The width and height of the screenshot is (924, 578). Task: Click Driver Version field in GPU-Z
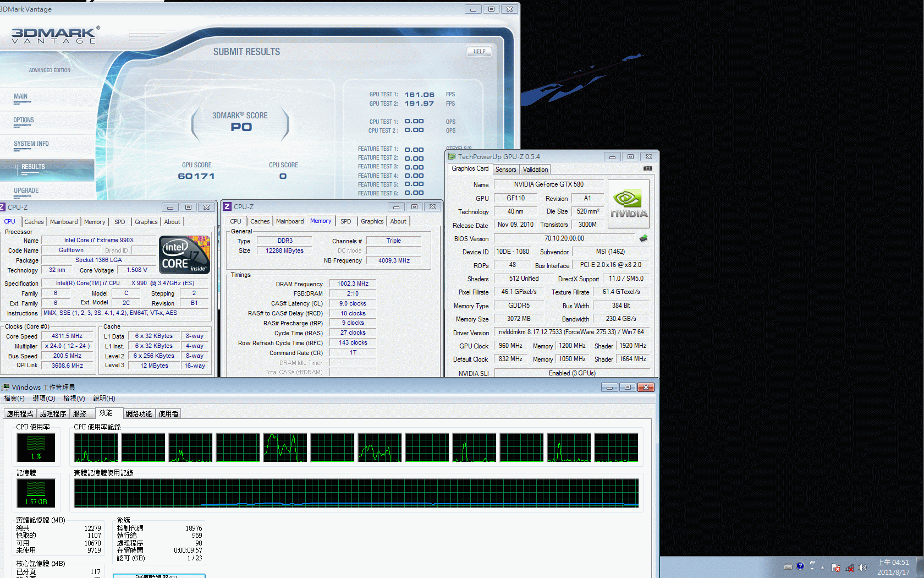click(x=571, y=332)
